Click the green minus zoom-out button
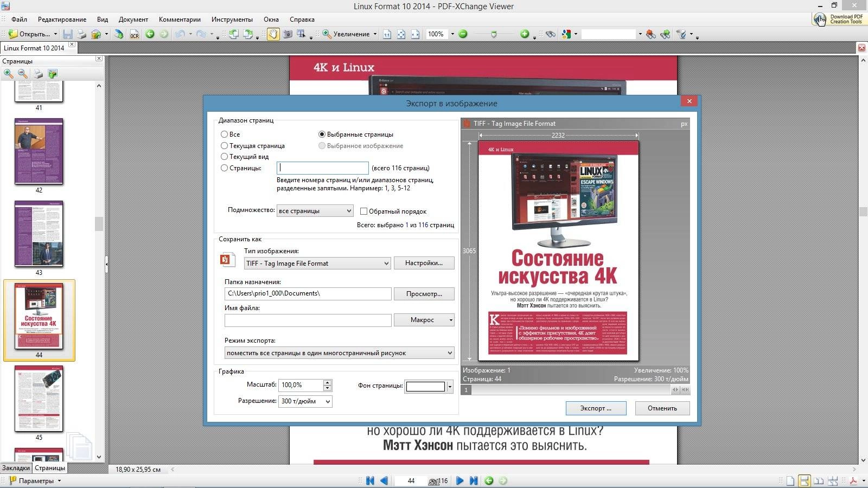The width and height of the screenshot is (868, 488). 463,34
